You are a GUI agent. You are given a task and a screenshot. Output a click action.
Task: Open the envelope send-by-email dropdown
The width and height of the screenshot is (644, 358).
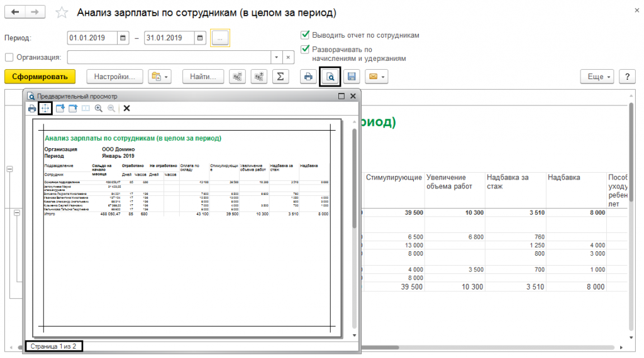pos(376,77)
